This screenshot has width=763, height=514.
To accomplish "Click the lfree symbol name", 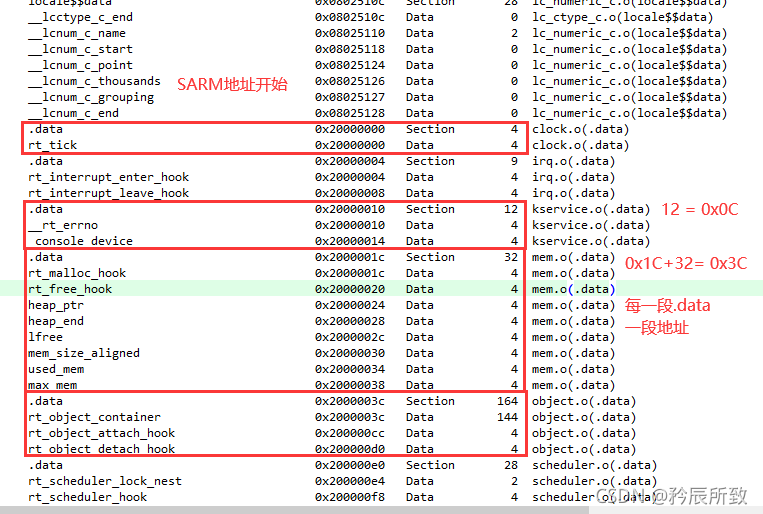I will pyautogui.click(x=45, y=337).
